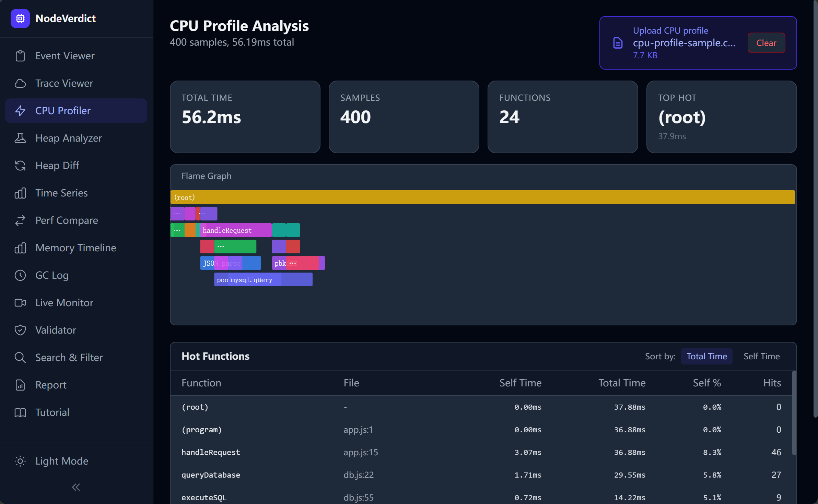
Task: Click the Trace Viewer cloud icon
Action: pos(20,83)
